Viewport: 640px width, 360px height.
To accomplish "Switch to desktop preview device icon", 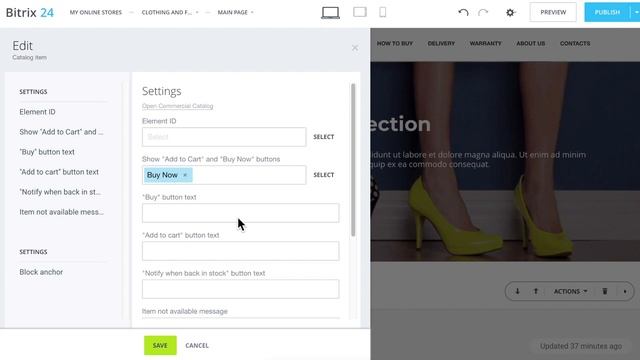I will pos(330,13).
